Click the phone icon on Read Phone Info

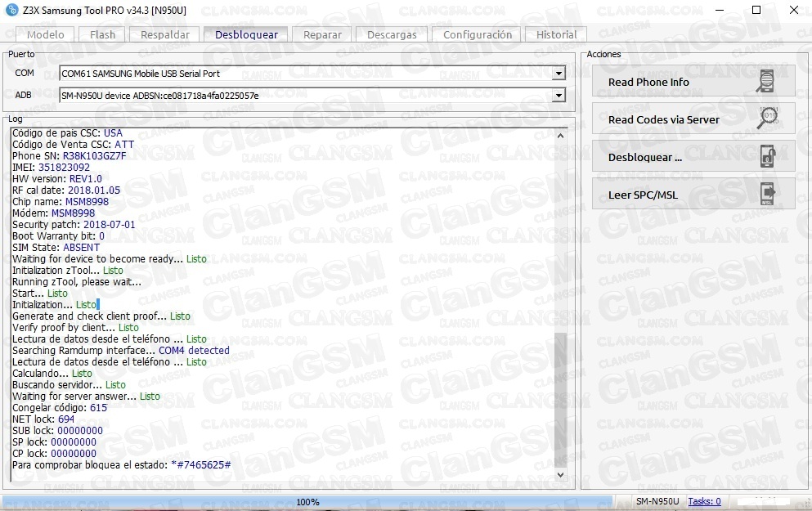pyautogui.click(x=766, y=81)
